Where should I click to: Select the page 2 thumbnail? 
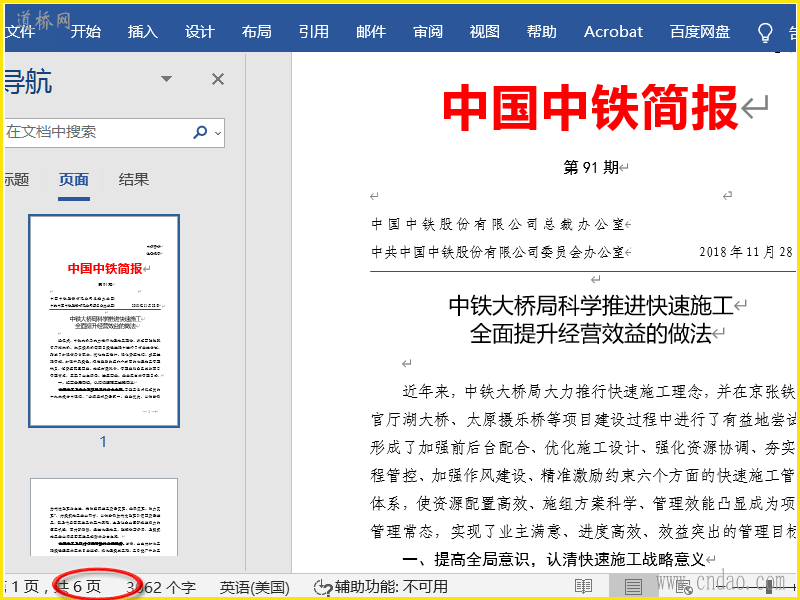pos(104,517)
